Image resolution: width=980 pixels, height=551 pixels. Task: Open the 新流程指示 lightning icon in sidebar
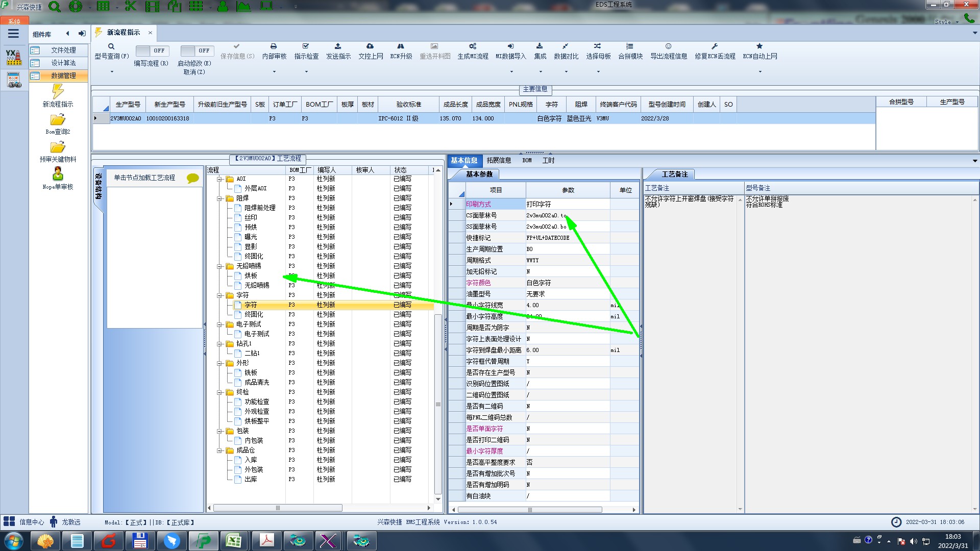[58, 92]
